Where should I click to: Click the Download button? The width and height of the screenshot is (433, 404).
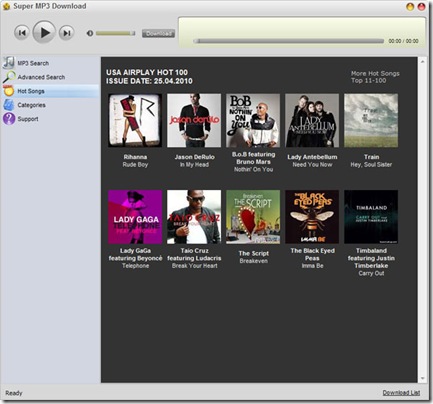click(158, 33)
